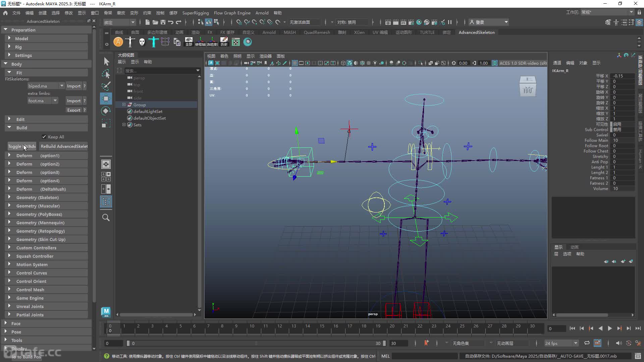Click the save scene icon
The width and height of the screenshot is (644, 362).
[163, 22]
